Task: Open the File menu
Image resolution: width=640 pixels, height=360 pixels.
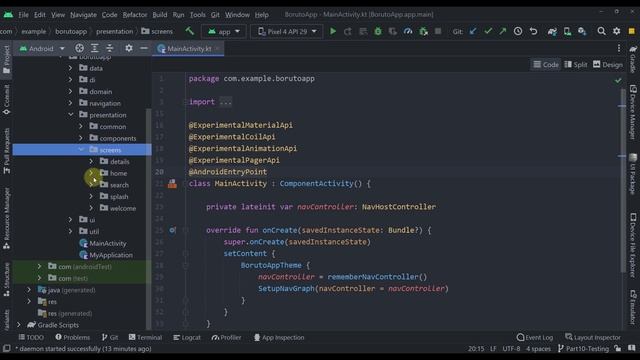Action: 23,15
